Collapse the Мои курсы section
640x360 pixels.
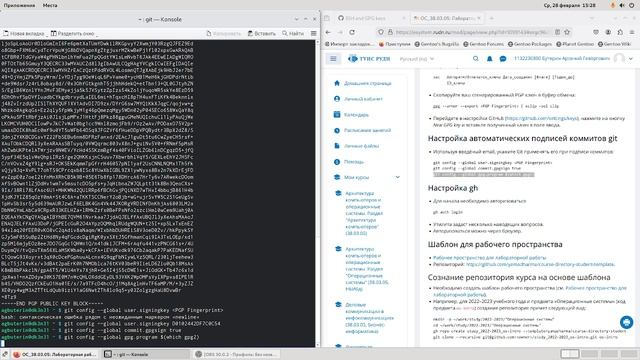coord(398,177)
